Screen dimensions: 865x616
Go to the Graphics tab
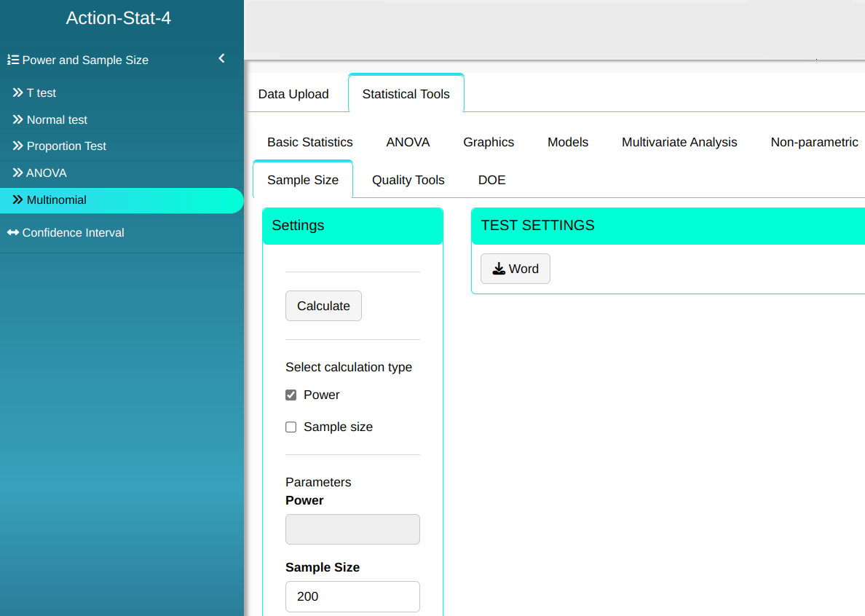[x=489, y=142]
